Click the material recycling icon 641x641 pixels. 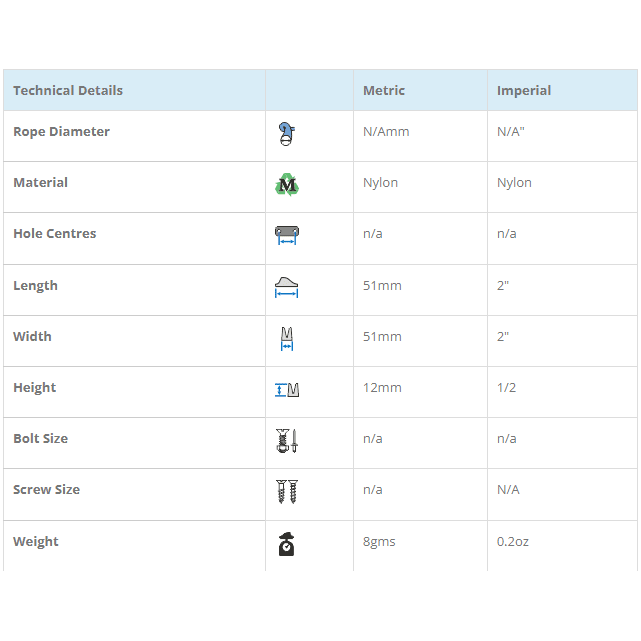[x=287, y=184]
